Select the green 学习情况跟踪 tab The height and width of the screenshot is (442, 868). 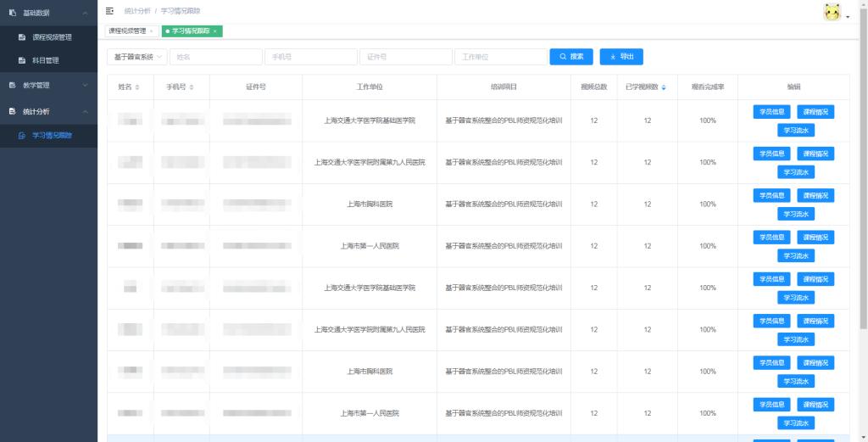tap(192, 31)
